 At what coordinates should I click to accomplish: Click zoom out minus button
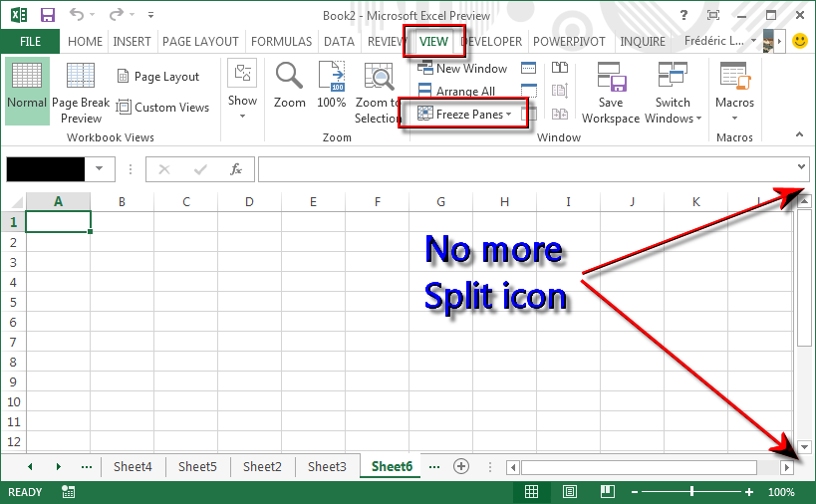[635, 491]
